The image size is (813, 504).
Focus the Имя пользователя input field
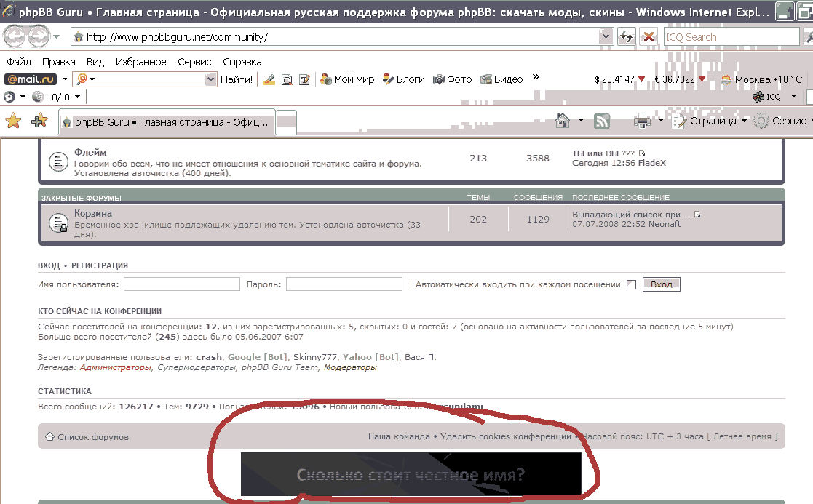click(x=181, y=284)
